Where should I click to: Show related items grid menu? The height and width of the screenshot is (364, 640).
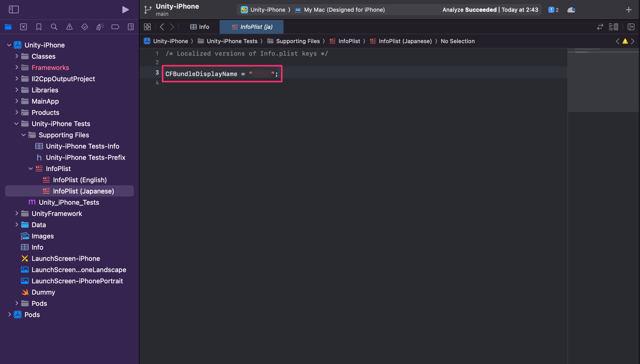(x=147, y=27)
